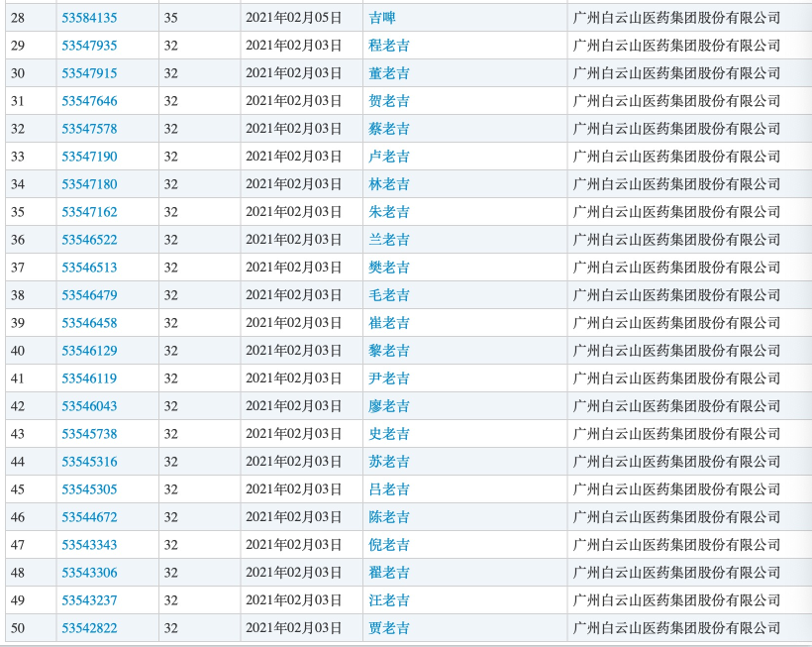This screenshot has height=647, width=812.
Task: Select date cell in row 40
Action: 301,351
